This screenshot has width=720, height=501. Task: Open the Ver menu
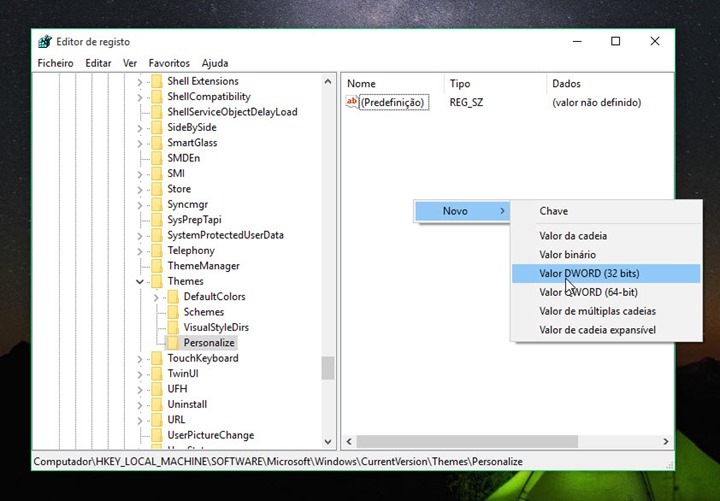(x=130, y=63)
